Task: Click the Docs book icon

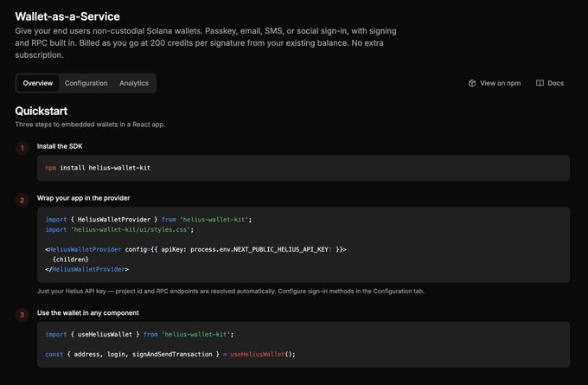Action: 540,83
